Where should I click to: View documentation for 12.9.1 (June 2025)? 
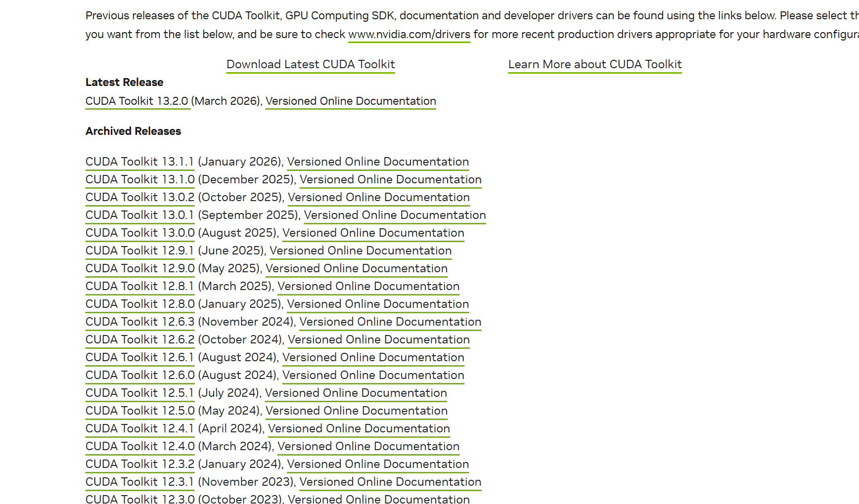pos(361,251)
